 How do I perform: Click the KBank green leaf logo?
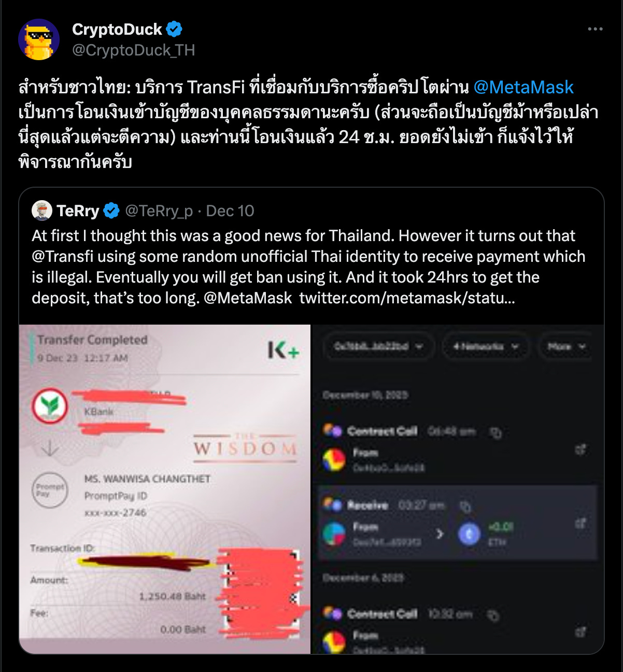coord(50,405)
